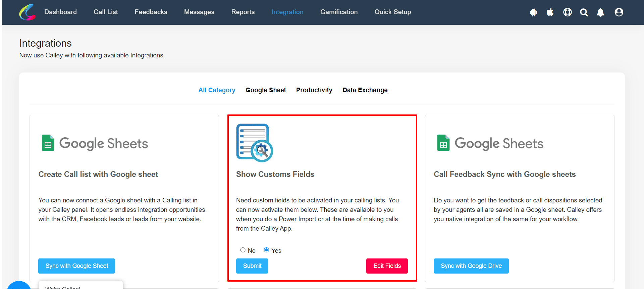The image size is (644, 289).
Task: Click the Submit button
Action: pos(252,266)
